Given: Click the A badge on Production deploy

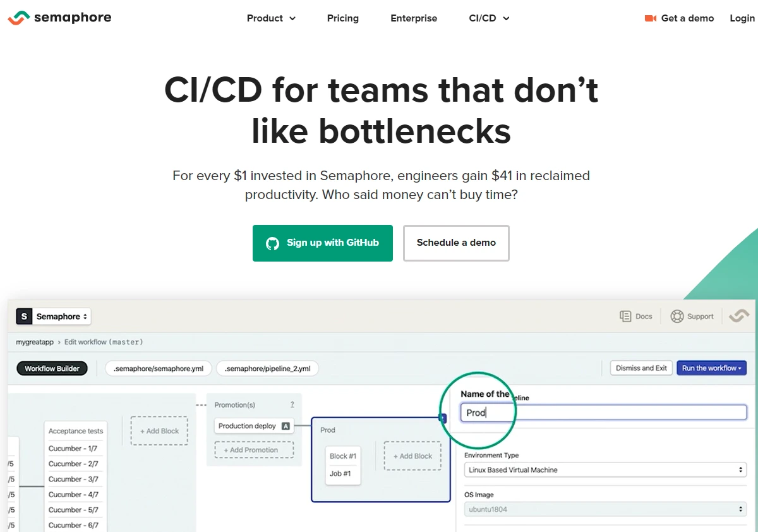Looking at the screenshot, I should coord(286,426).
